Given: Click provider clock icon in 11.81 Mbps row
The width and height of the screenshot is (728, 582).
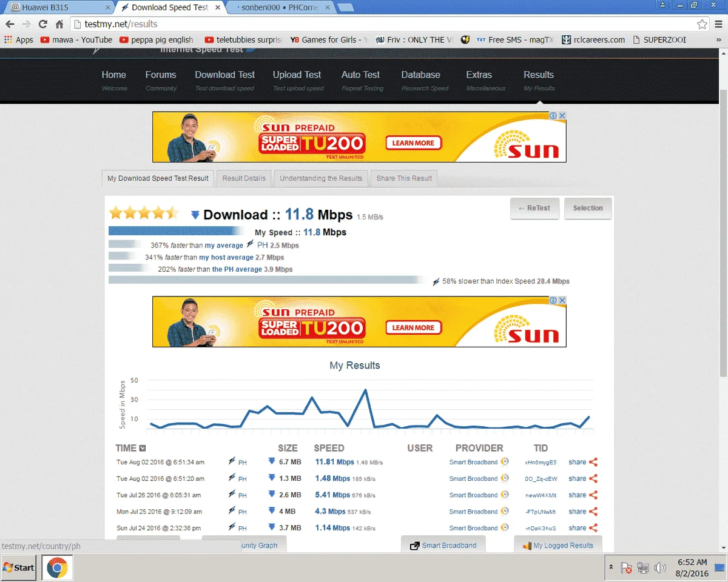Looking at the screenshot, I should tap(504, 462).
